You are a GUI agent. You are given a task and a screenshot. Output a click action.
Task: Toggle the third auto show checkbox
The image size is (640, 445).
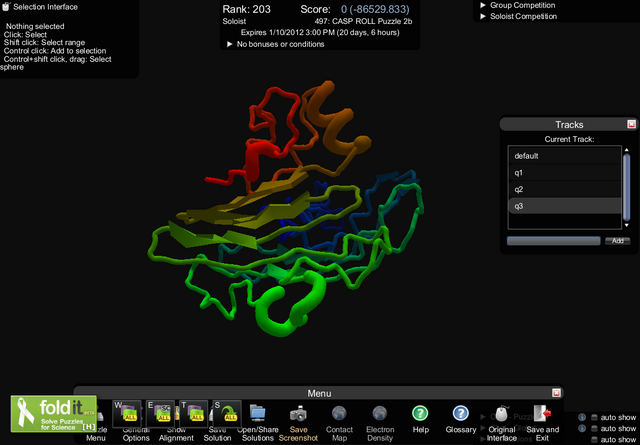tap(594, 440)
